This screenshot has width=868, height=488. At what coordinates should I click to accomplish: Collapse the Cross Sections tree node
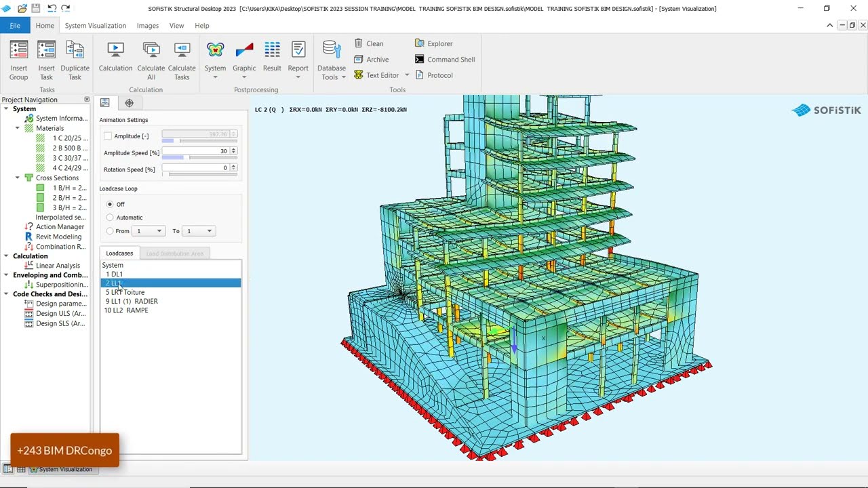pos(18,178)
